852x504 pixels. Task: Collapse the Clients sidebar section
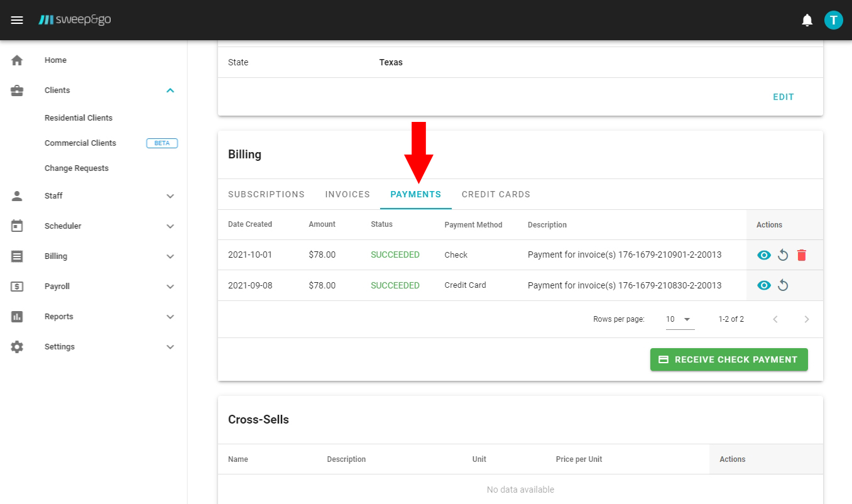pyautogui.click(x=170, y=90)
